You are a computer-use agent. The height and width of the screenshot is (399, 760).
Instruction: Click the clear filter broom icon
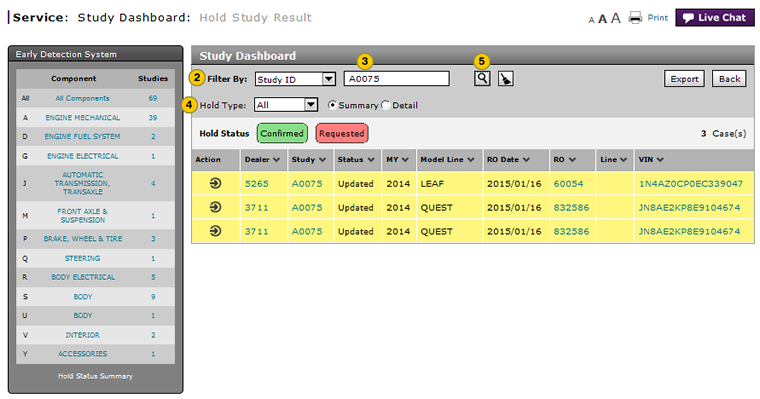(x=506, y=79)
